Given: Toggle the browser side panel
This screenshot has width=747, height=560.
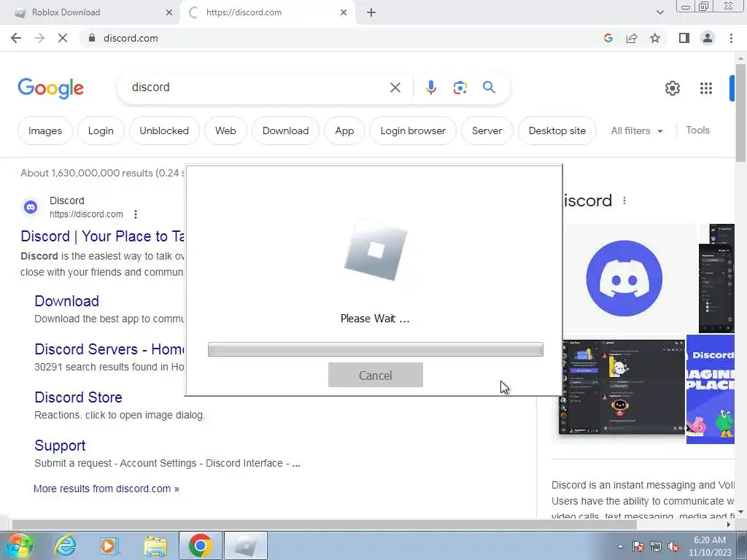Looking at the screenshot, I should click(684, 38).
